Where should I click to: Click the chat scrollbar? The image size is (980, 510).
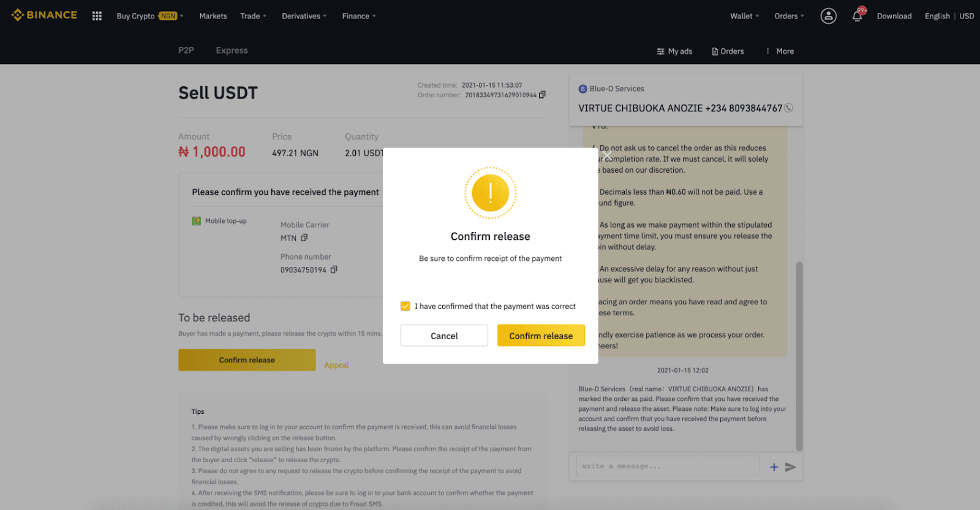coord(799,356)
